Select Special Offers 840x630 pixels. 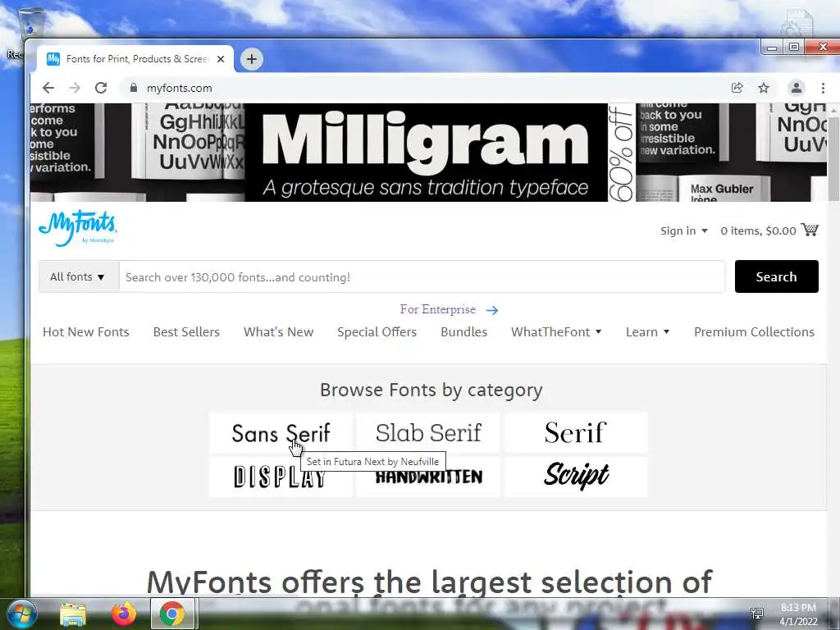(377, 332)
